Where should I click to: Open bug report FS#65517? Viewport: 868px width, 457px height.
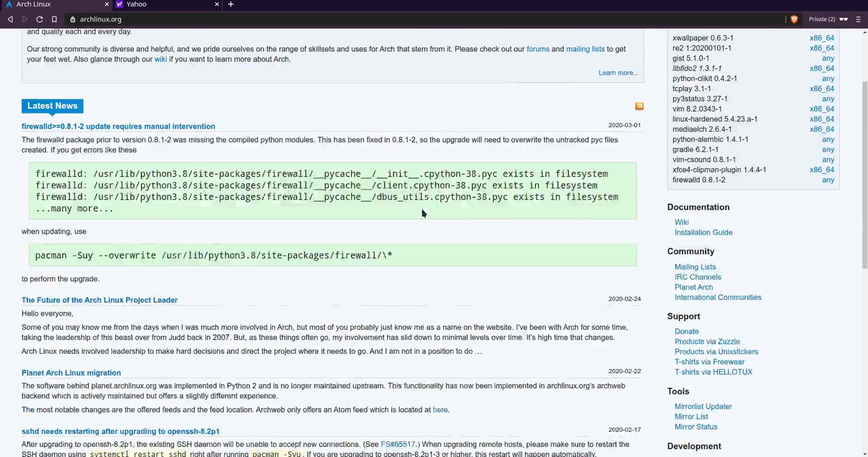click(398, 444)
